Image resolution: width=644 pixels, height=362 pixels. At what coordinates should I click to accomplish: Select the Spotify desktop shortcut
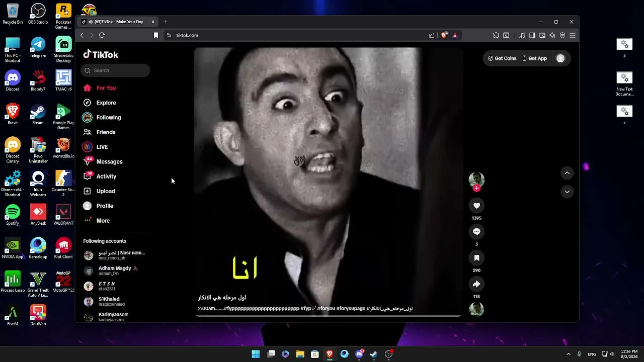click(x=13, y=215)
